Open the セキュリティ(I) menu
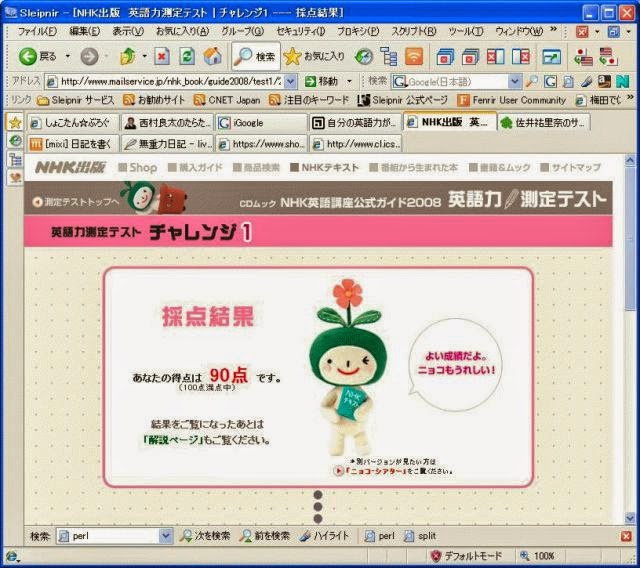This screenshot has height=568, width=640. [x=300, y=31]
